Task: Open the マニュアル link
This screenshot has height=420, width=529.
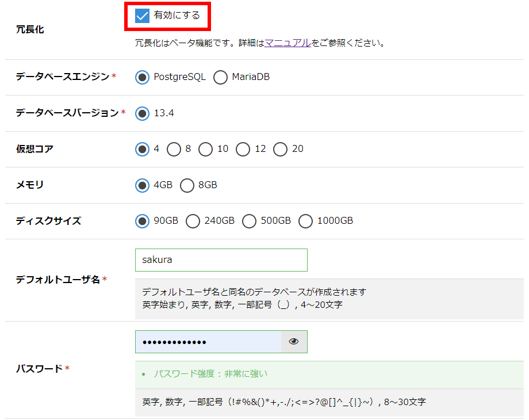Action: tap(287, 43)
